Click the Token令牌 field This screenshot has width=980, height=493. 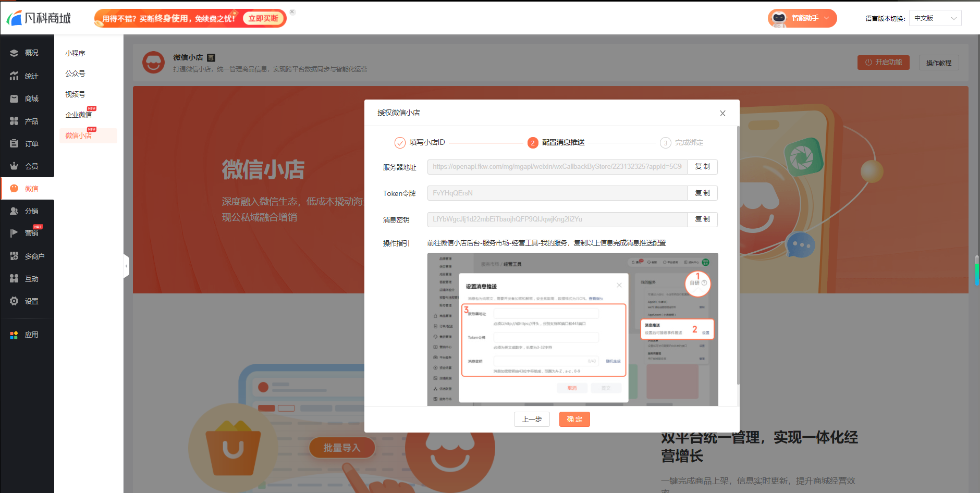[x=557, y=193]
